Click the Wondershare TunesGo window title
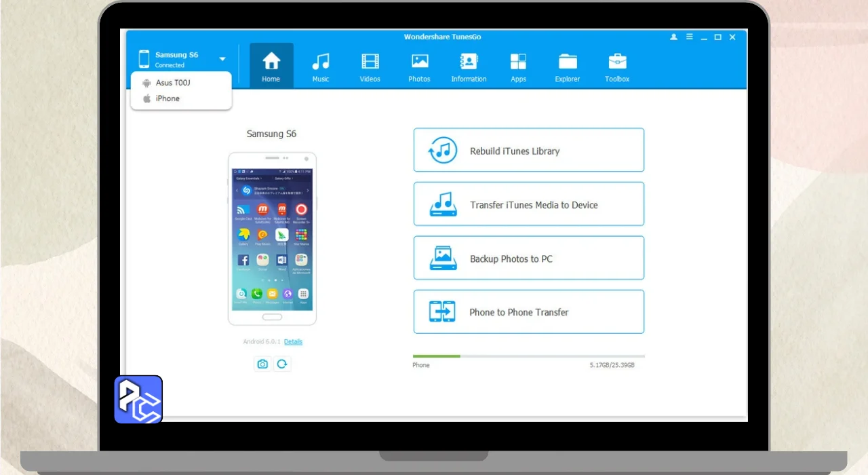Image resolution: width=868 pixels, height=475 pixels. 443,37
